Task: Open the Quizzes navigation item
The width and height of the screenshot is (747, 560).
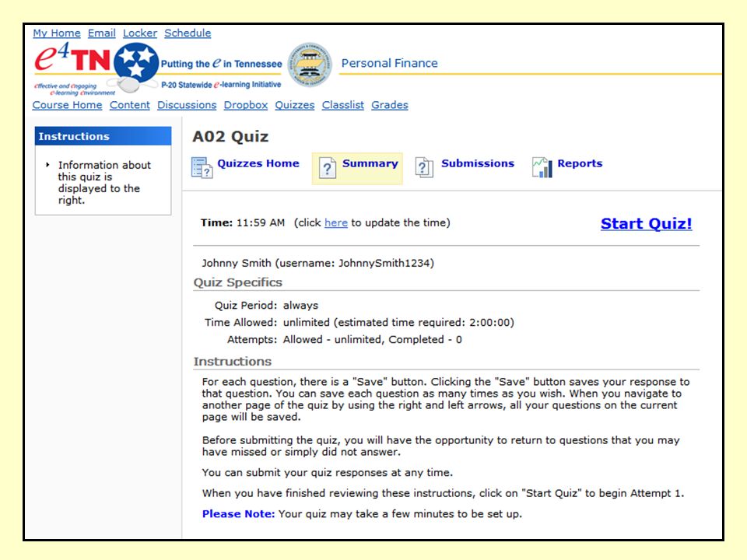Action: (294, 105)
